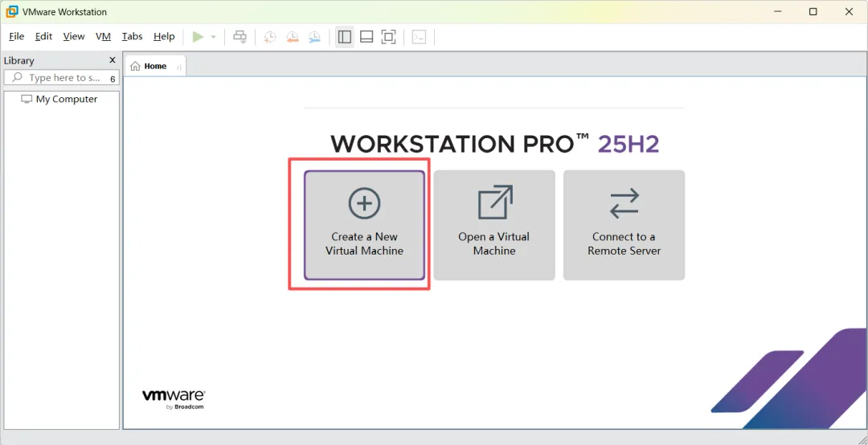
Task: Close the Library panel
Action: tap(113, 60)
